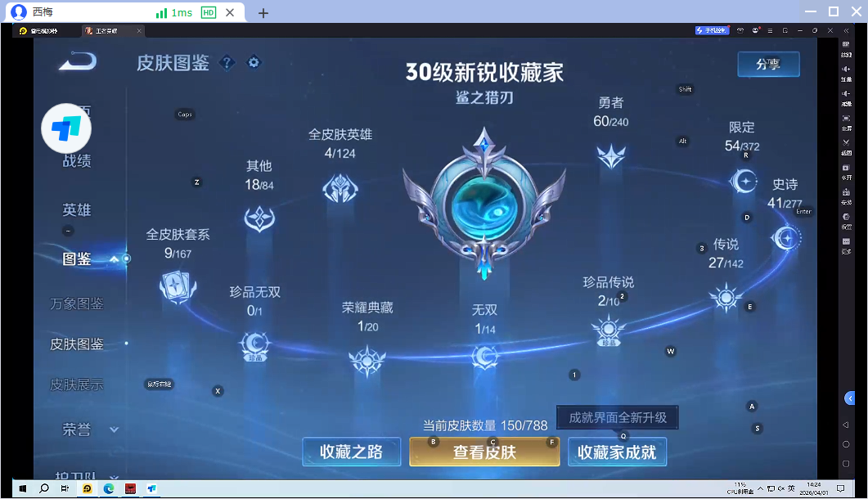Image resolution: width=868 pixels, height=499 pixels.
Task: Collapse the 英雄 section in the sidebar
Action: (x=76, y=209)
